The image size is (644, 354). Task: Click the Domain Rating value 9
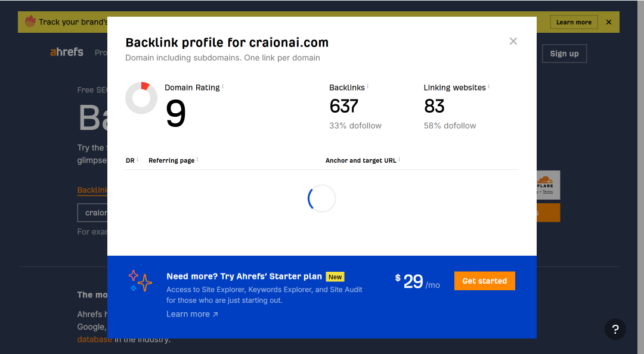pyautogui.click(x=176, y=114)
